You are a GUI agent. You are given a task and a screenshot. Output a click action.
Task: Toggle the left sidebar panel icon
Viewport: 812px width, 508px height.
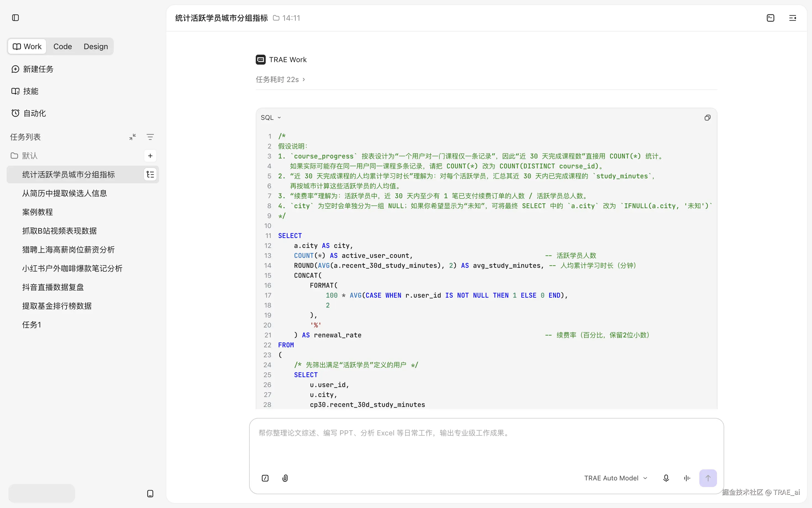click(15, 18)
